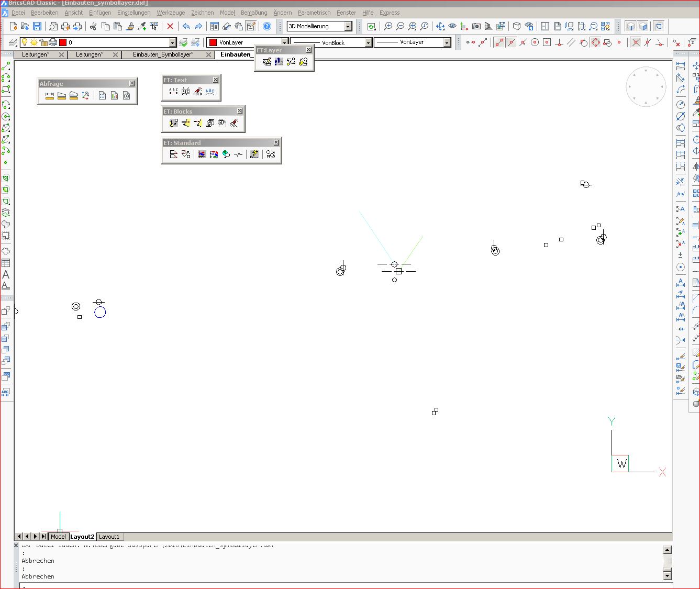
Task: Click the arc-aligned text icon in ET: Text
Action: point(210,92)
